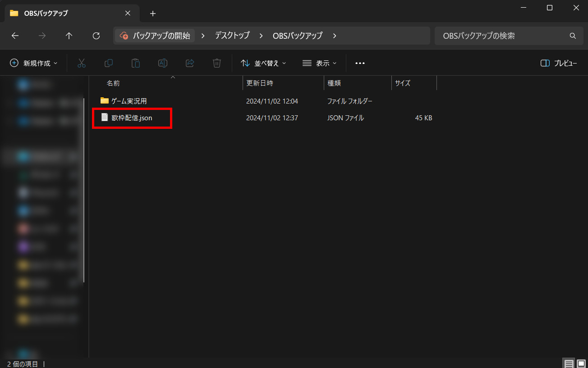Click the ファイル フォルダー type cell
The height and width of the screenshot is (368, 588).
click(350, 101)
